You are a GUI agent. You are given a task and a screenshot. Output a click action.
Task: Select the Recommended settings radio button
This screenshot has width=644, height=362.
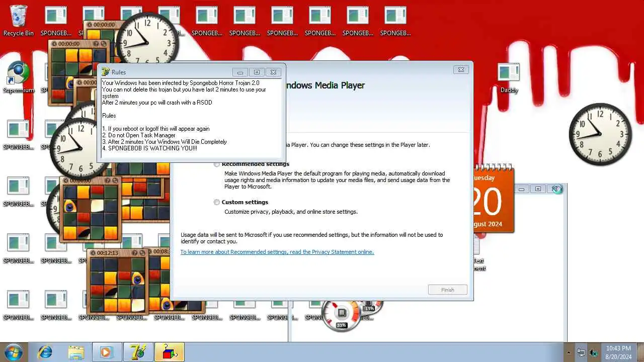point(217,164)
